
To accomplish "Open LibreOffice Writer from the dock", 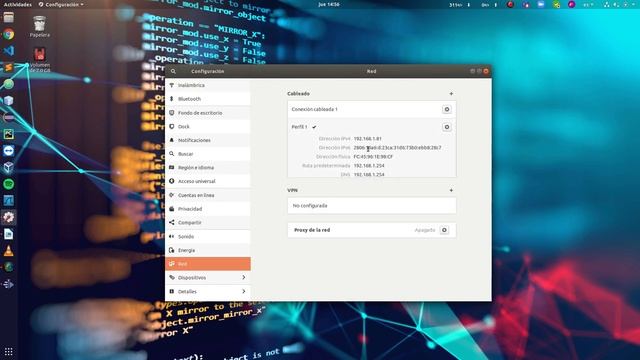I will click(x=9, y=234).
